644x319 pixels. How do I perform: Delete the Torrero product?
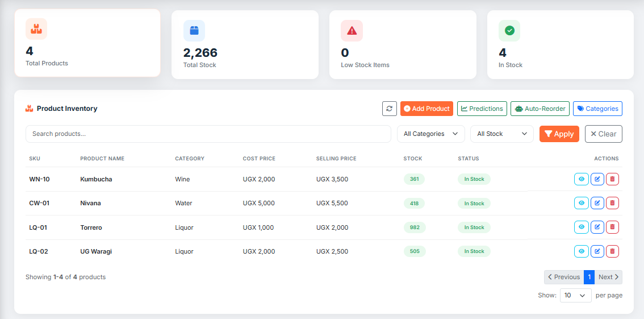click(612, 227)
